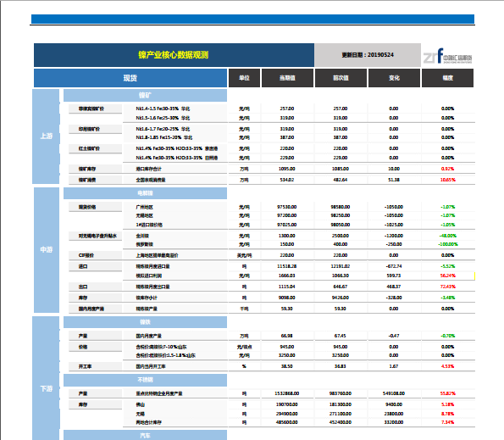Click the update date 20190524 cell

[368, 55]
